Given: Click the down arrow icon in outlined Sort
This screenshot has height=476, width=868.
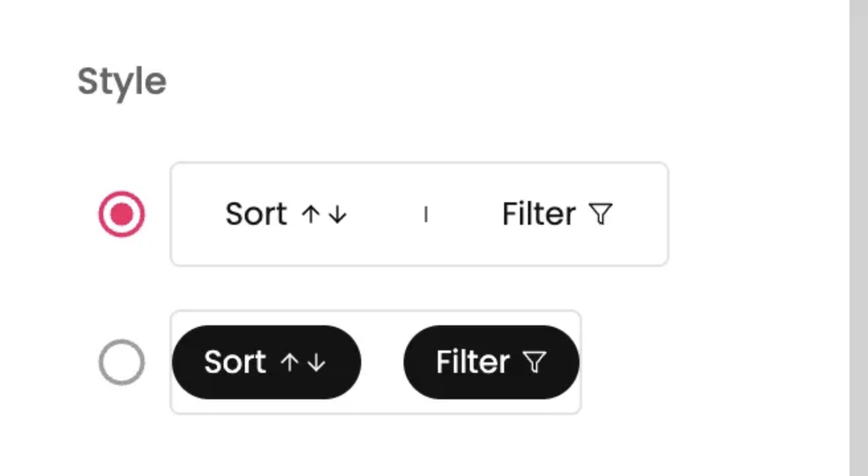Looking at the screenshot, I should (x=337, y=214).
